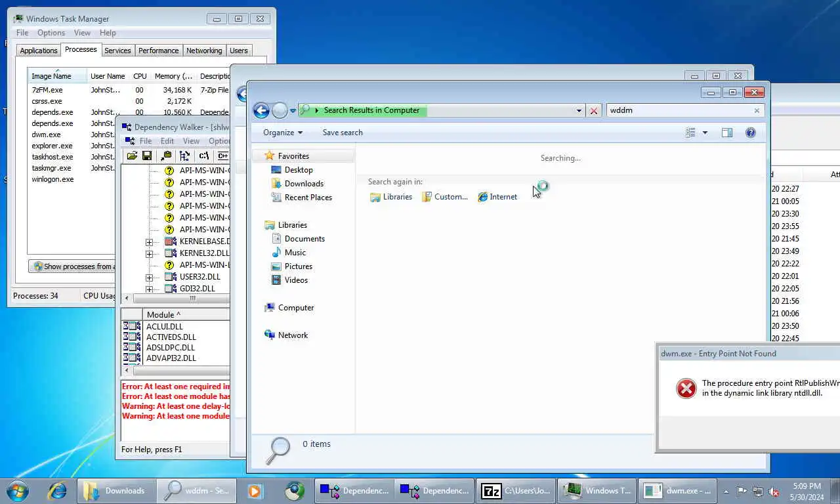Viewport: 840px width, 504px height.
Task: Expand the KERNEL32.DLL tree node
Action: (x=150, y=254)
